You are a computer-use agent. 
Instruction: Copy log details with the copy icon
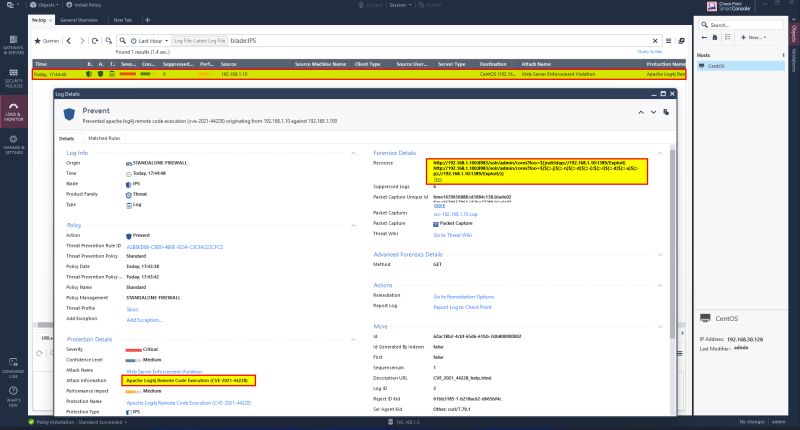click(x=666, y=112)
